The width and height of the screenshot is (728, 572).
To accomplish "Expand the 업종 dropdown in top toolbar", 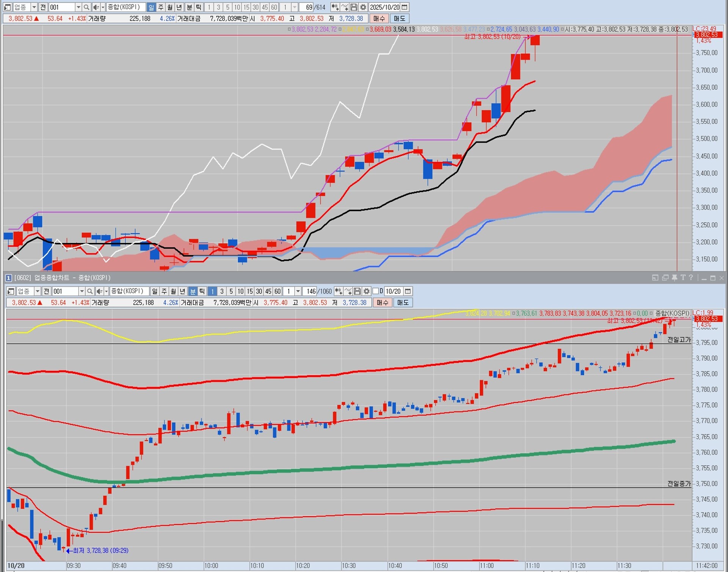I will pos(34,7).
